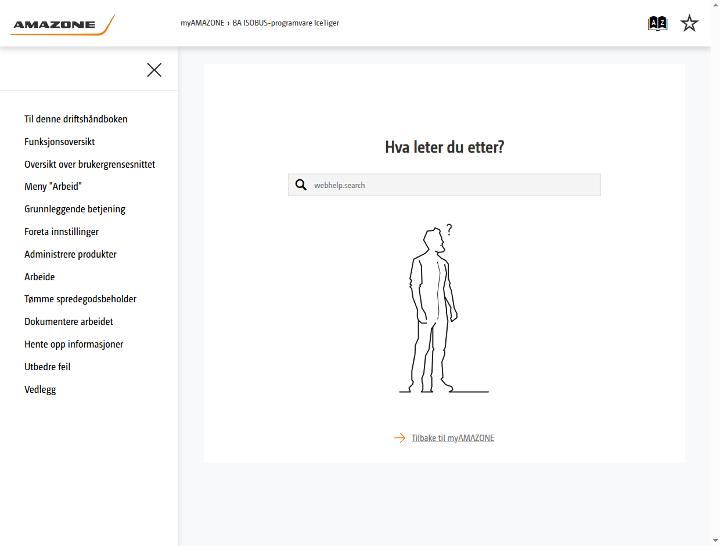Click the AMAZONE logo

[62, 24]
